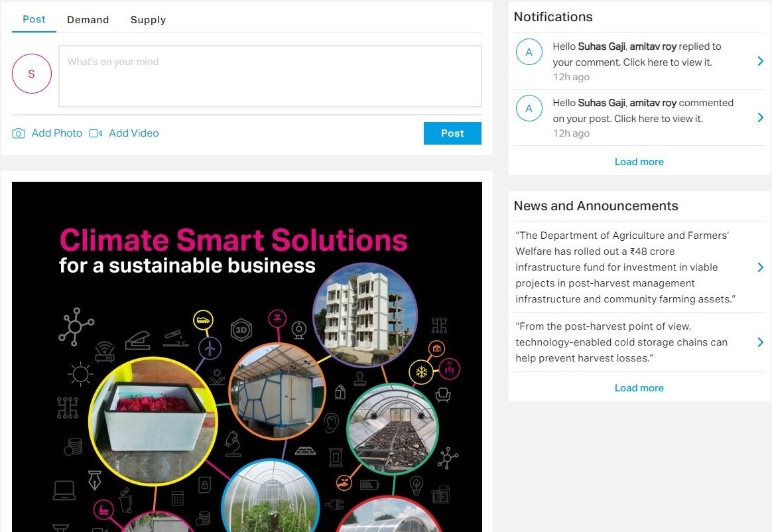
Task: Click the Notifications panel heading
Action: [553, 17]
